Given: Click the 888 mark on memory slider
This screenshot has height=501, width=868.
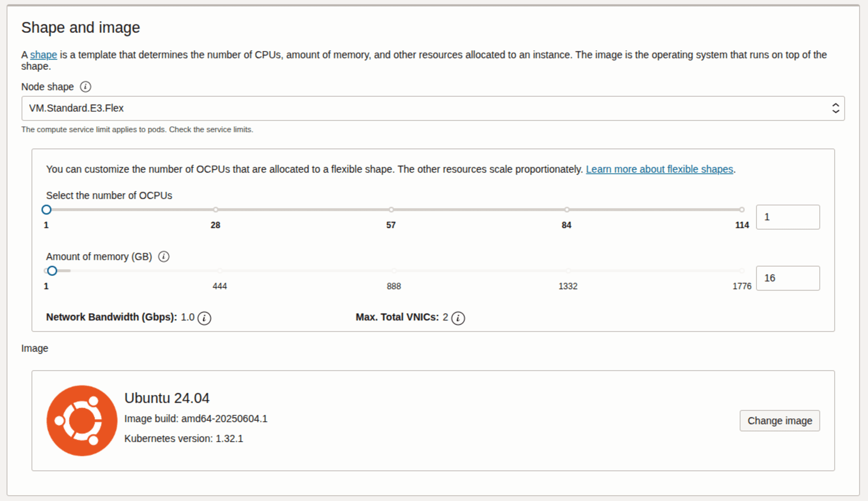Looking at the screenshot, I should pos(394,271).
